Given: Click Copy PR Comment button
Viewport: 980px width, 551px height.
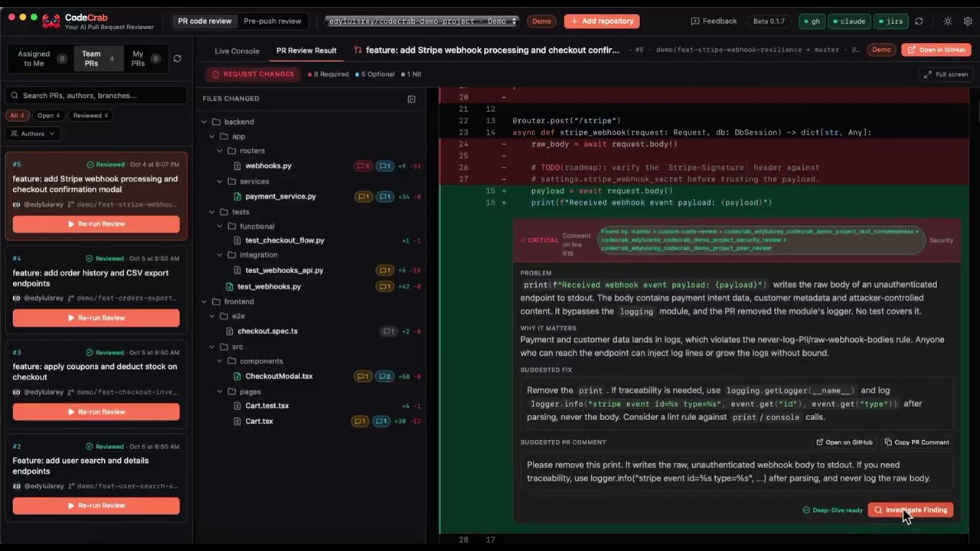Looking at the screenshot, I should tap(916, 442).
